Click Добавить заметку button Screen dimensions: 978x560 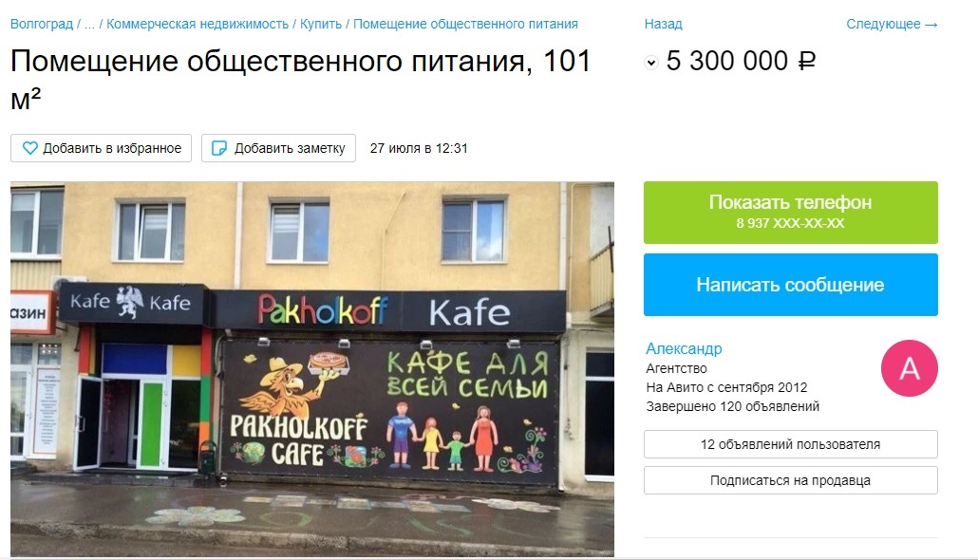(x=278, y=148)
